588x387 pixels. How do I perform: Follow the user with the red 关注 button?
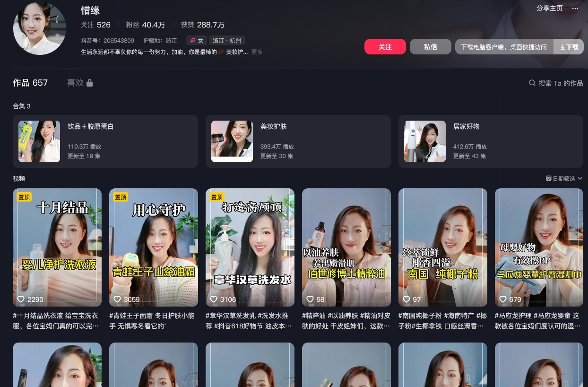[x=385, y=47]
